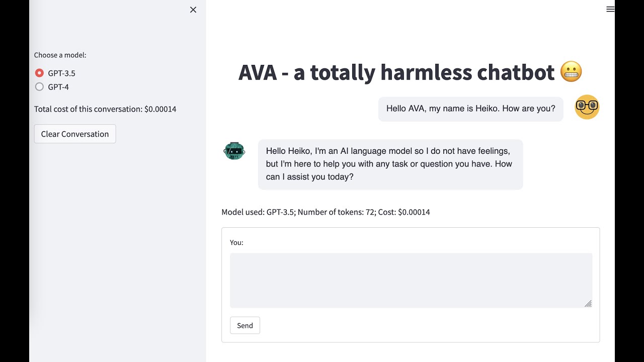Close the sidebar with the X icon
644x362 pixels.
[x=193, y=10]
